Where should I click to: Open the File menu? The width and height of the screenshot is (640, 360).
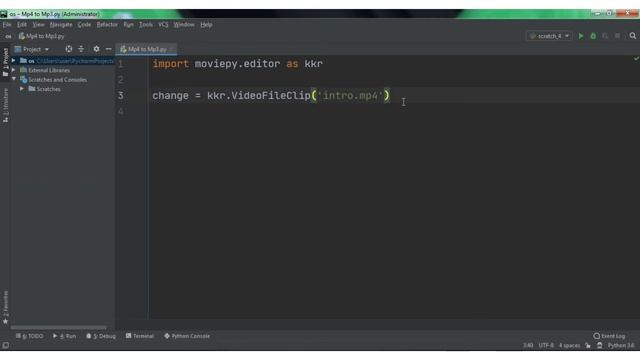pos(7,24)
